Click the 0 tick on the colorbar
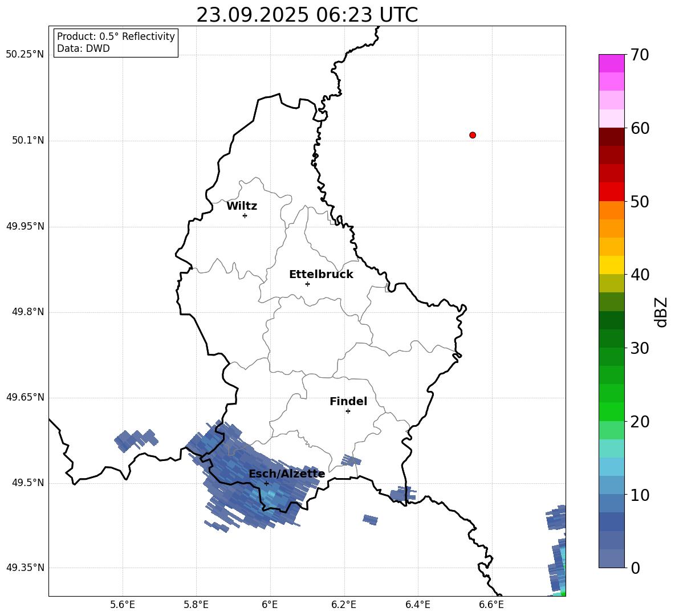The width and height of the screenshot is (675, 616). [x=635, y=568]
